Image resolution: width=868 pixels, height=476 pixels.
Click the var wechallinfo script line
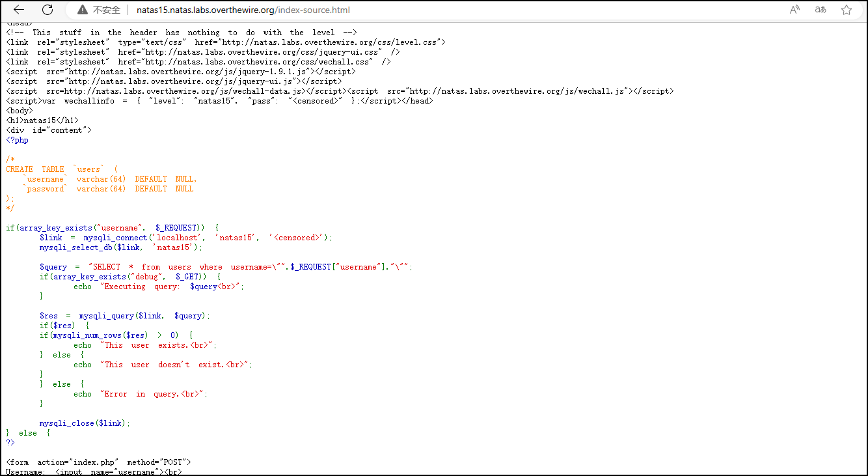coord(219,101)
